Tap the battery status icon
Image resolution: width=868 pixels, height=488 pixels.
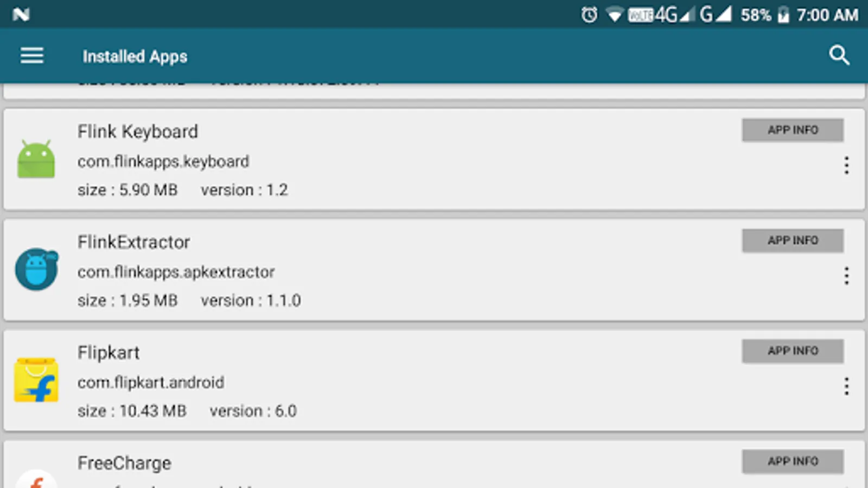783,15
